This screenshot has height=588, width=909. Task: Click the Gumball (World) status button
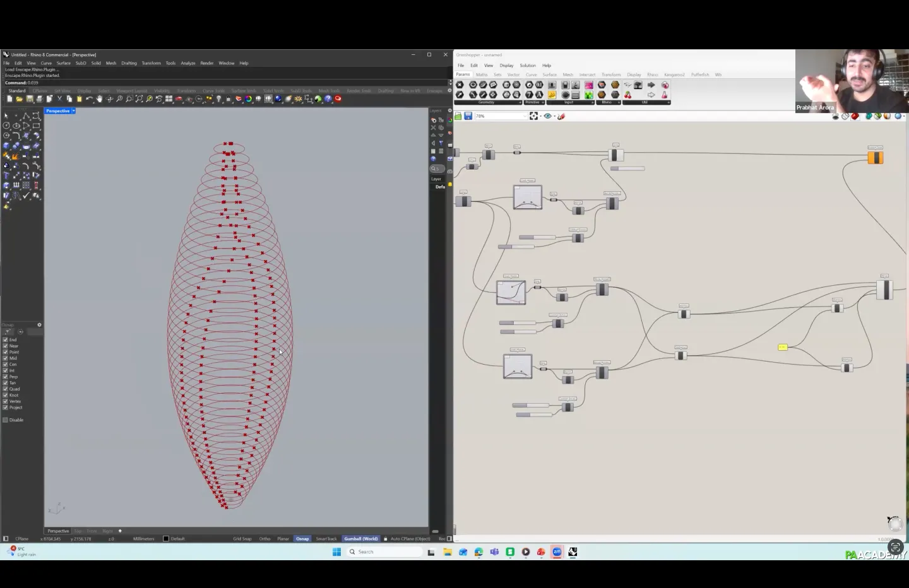click(361, 539)
